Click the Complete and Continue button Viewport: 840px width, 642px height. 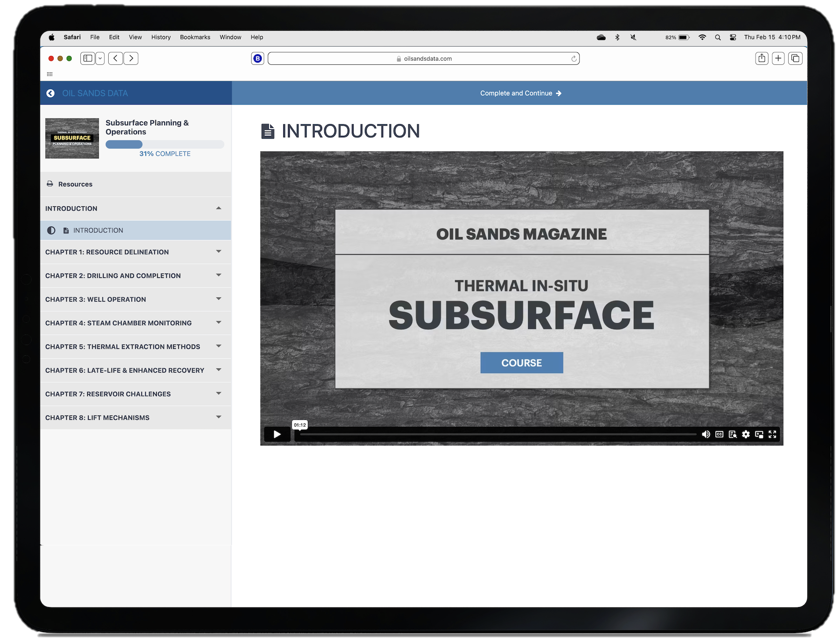[x=521, y=93]
